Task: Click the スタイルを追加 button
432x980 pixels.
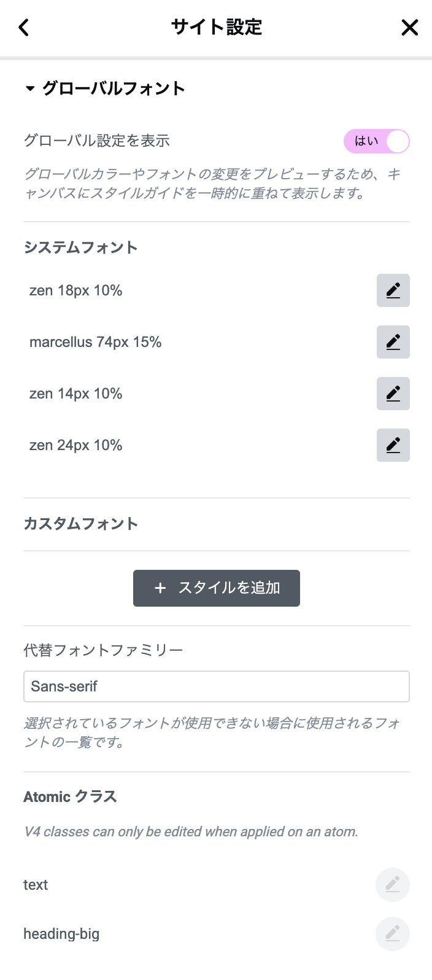Action: coord(217,588)
